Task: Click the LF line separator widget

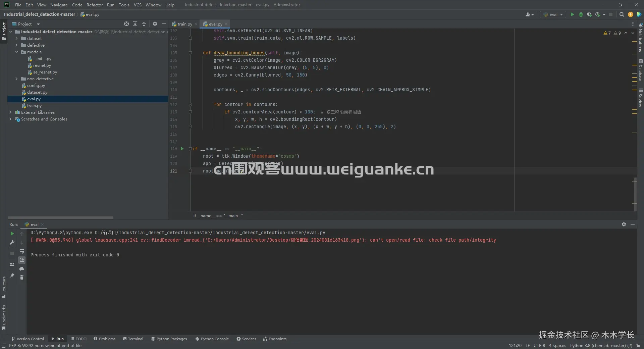Action: (x=528, y=345)
